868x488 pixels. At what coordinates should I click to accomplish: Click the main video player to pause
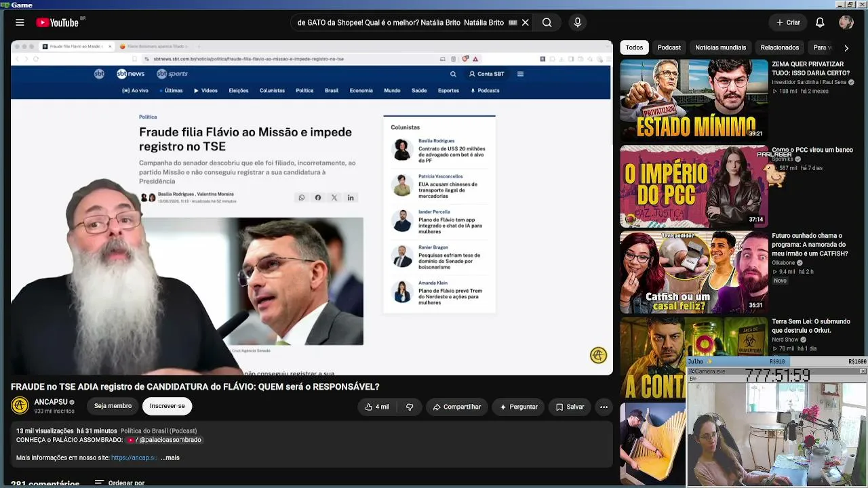312,207
